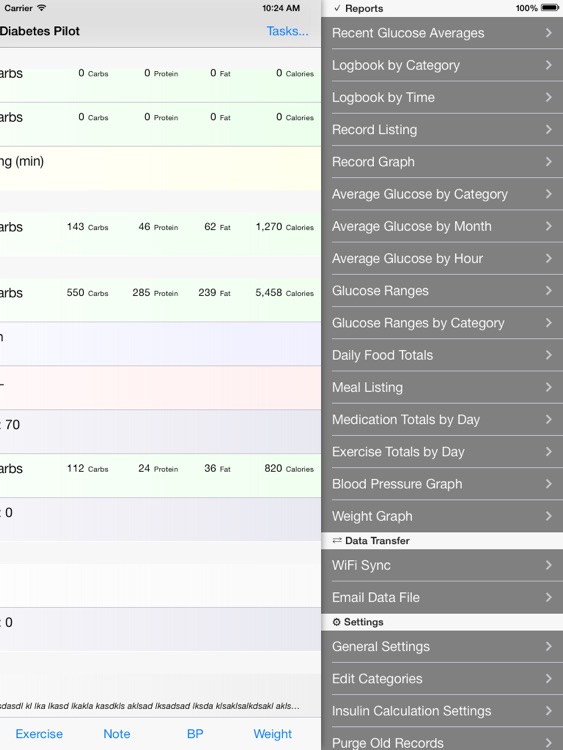The height and width of the screenshot is (750, 563).
Task: Add a new Exercise entry
Action: click(39, 734)
